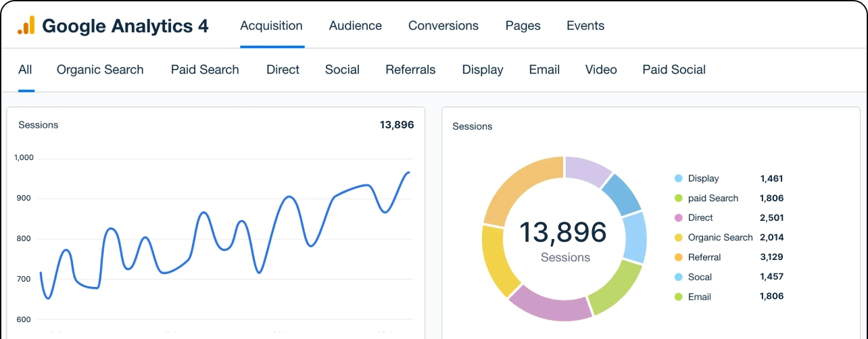Click the green paid Search legend dot
Viewport: 868px width, 339px height.
coord(678,198)
